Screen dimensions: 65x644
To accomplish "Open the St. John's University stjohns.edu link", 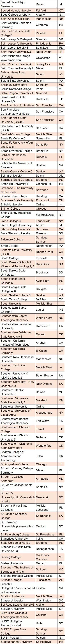I will pyautogui.click(x=17, y=497).
